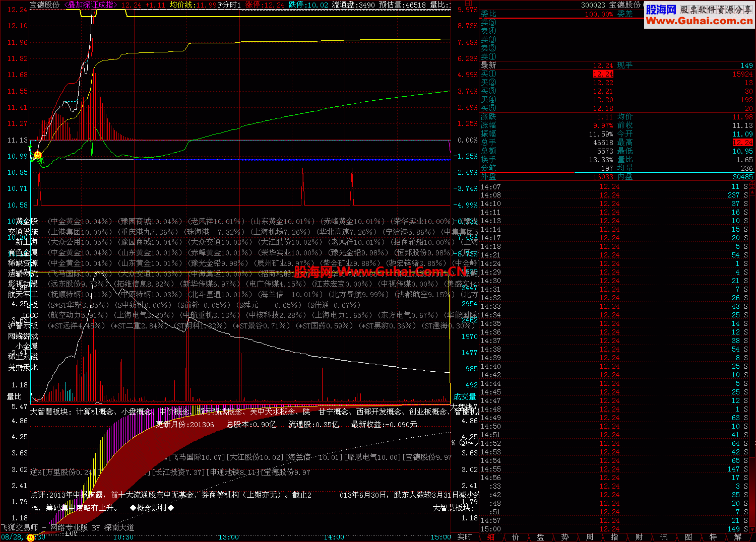Click the 叠加深证成指 overlay label
756x542 pixels.
91,5
